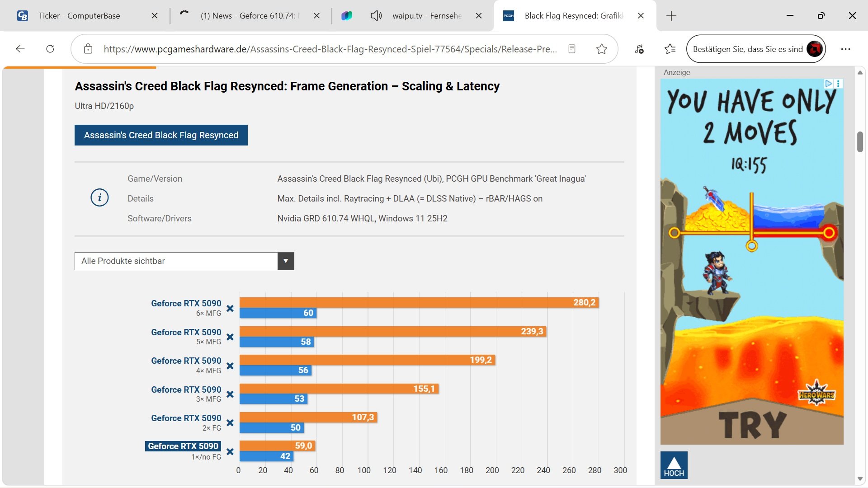Open the pinned tab with colorful icon
Screen dimensions: 868x488
[x=347, y=16]
